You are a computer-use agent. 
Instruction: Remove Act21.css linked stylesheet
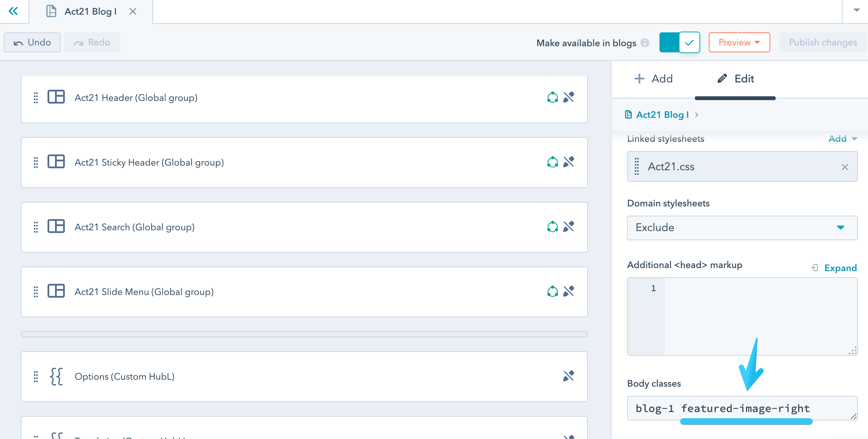[x=845, y=167]
